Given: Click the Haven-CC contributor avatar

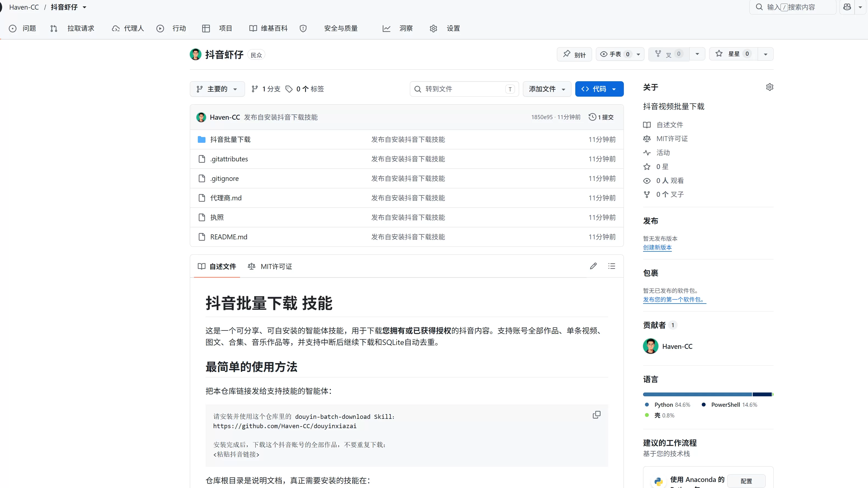Looking at the screenshot, I should coord(651,346).
